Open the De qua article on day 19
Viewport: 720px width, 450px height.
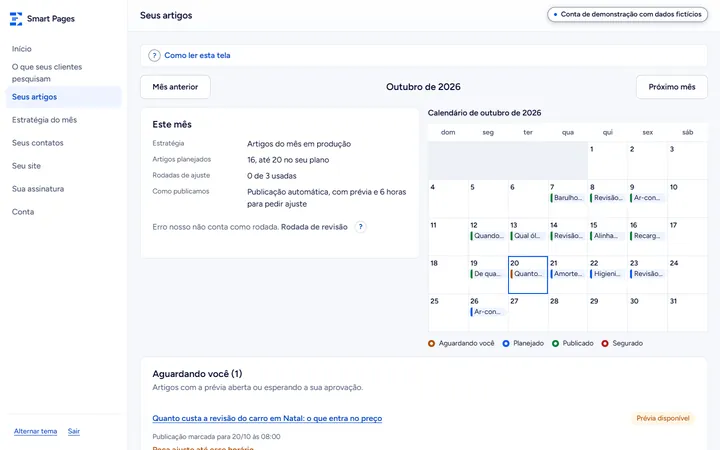tap(488, 274)
